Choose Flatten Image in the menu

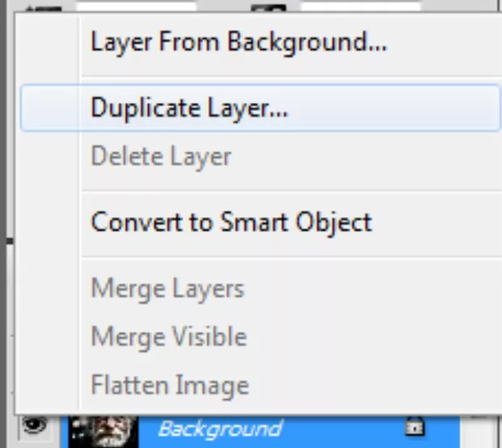[x=169, y=385]
